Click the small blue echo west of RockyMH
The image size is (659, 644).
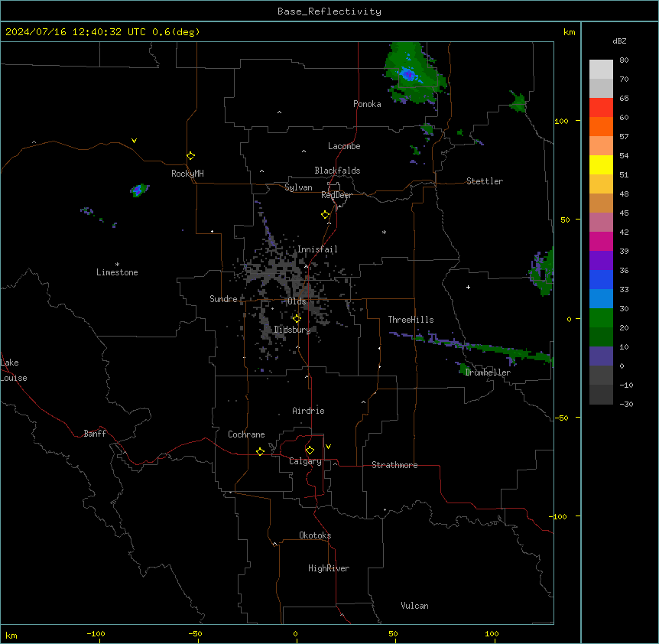(x=138, y=190)
